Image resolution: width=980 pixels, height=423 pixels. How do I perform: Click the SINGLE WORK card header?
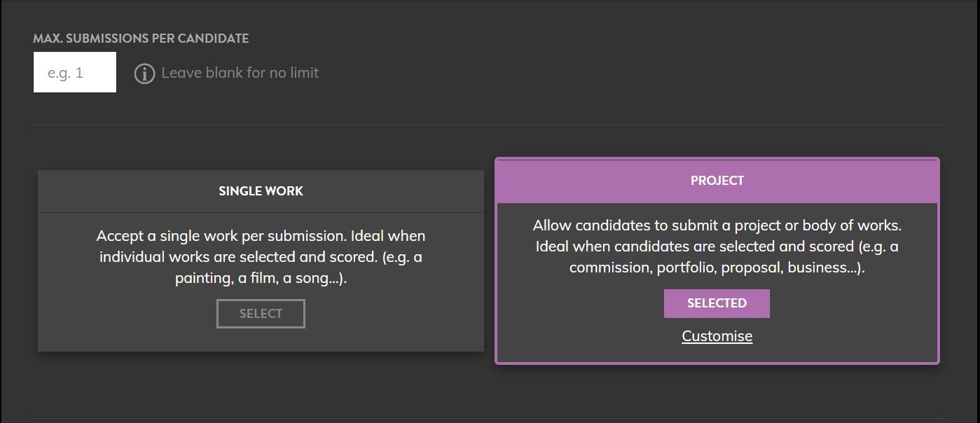(261, 191)
